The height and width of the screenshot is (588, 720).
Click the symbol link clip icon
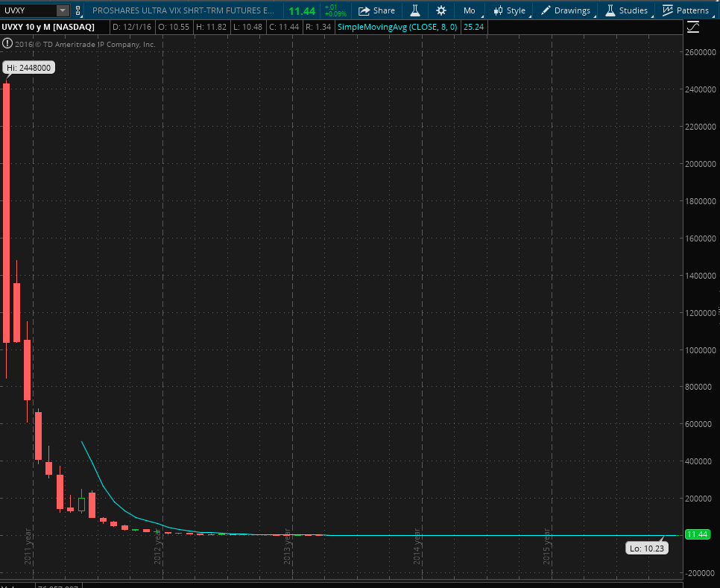click(x=78, y=10)
